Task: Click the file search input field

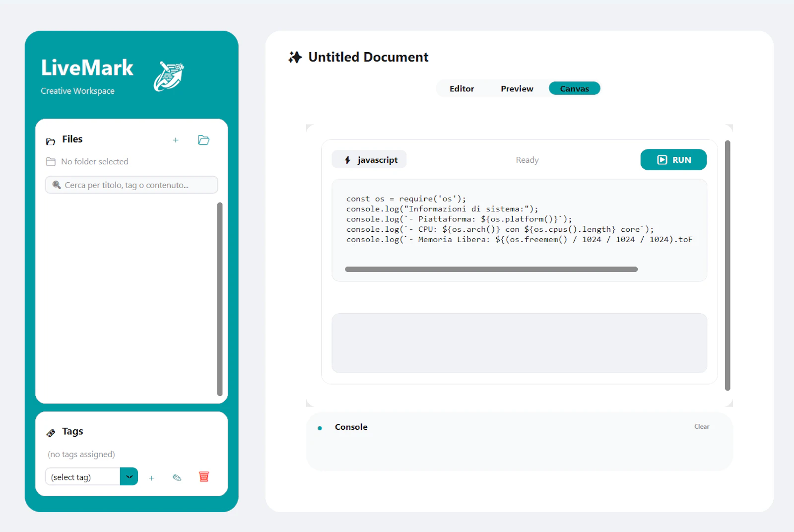Action: [132, 185]
